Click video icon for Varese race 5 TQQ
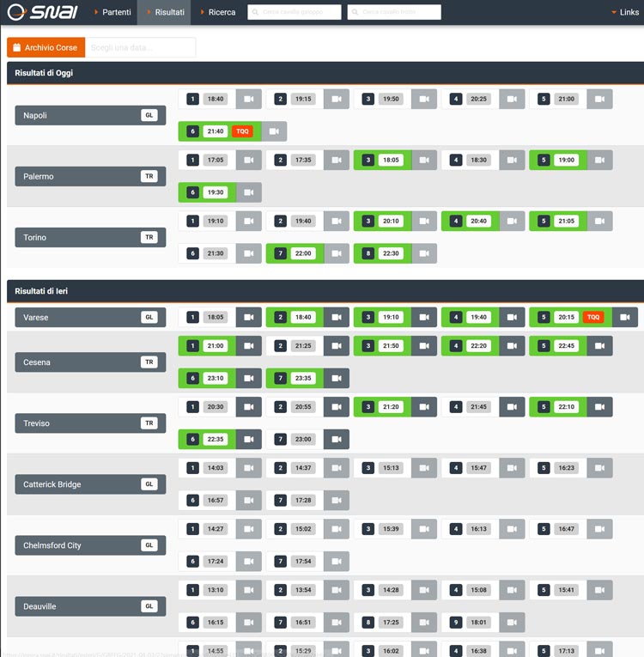This screenshot has width=644, height=657. click(x=624, y=317)
